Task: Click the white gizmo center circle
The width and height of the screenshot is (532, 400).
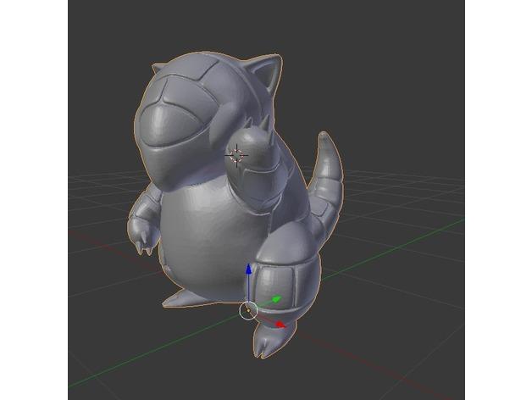Action: [248, 311]
